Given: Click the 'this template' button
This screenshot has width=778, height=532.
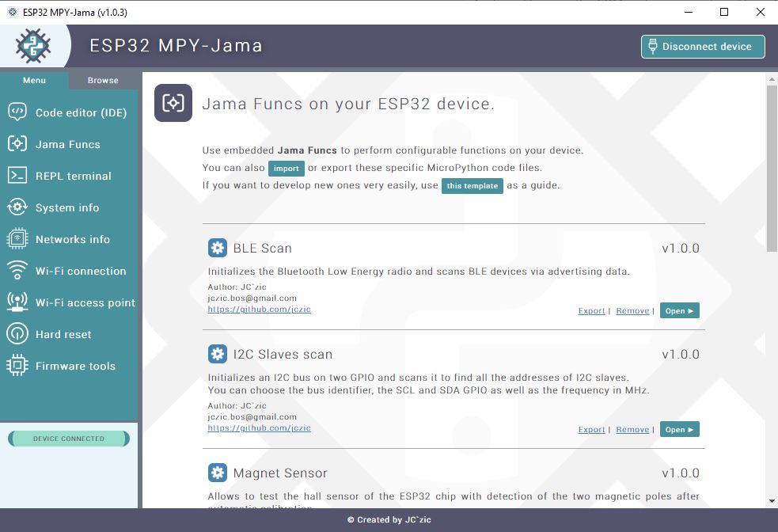Looking at the screenshot, I should (472, 185).
